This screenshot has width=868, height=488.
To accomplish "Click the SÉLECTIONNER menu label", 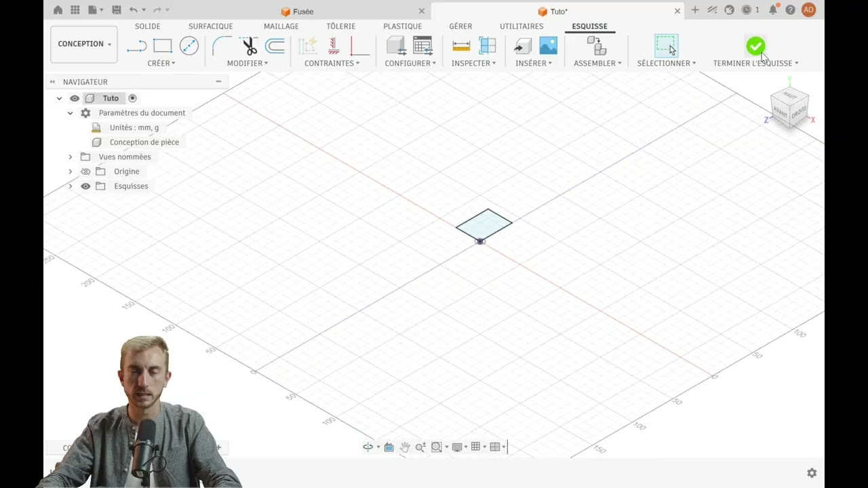I will (x=667, y=63).
